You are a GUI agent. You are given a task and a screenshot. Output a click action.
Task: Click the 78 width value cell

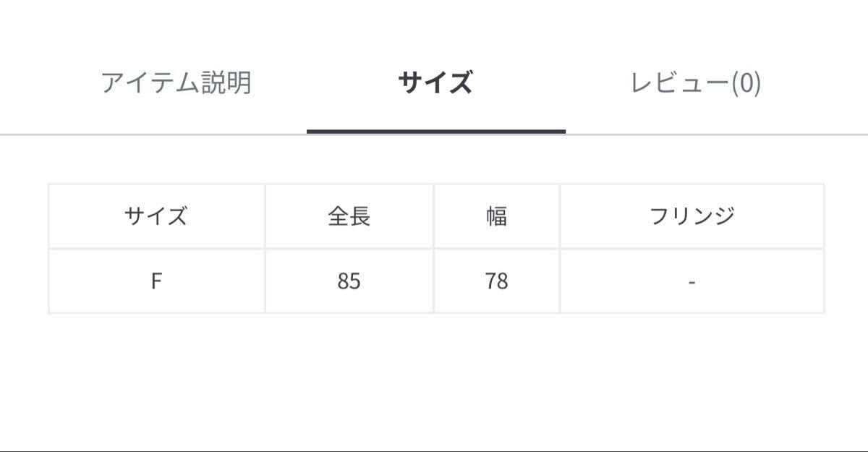496,281
